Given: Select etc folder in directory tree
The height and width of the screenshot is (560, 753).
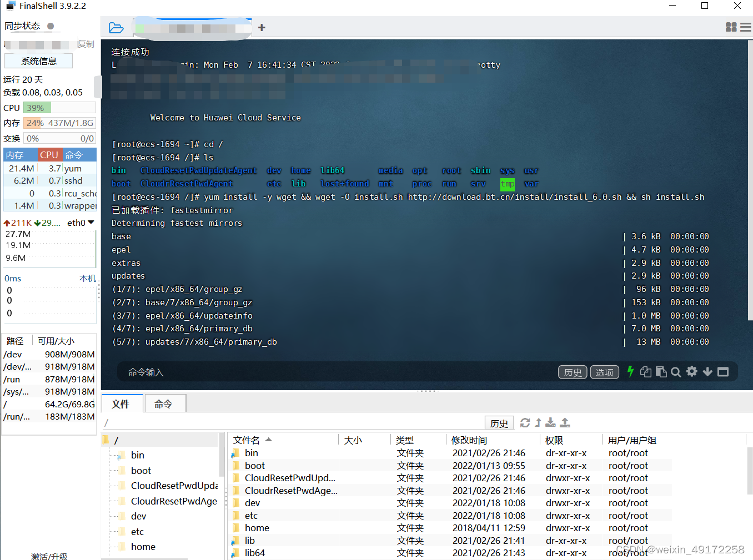Looking at the screenshot, I should pyautogui.click(x=137, y=532).
